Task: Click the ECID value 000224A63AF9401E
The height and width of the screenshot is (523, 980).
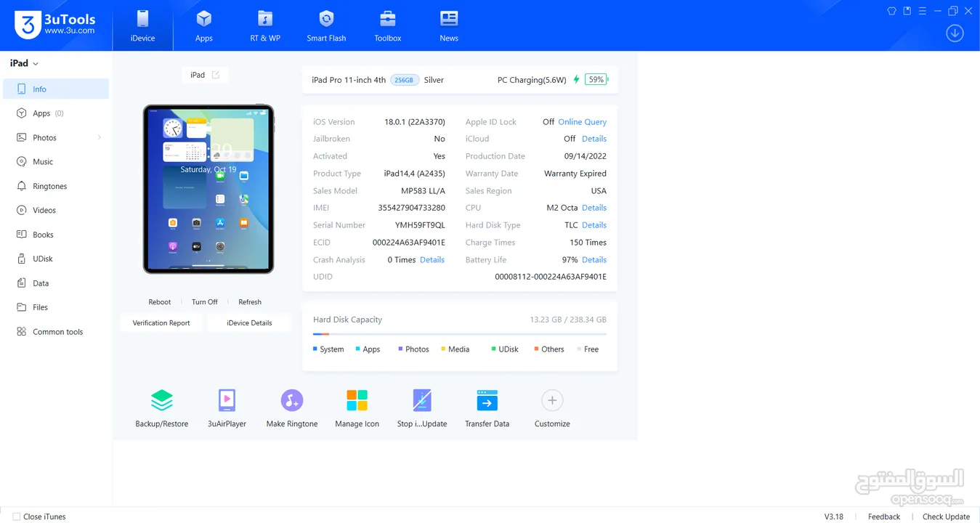Action: coord(408,243)
